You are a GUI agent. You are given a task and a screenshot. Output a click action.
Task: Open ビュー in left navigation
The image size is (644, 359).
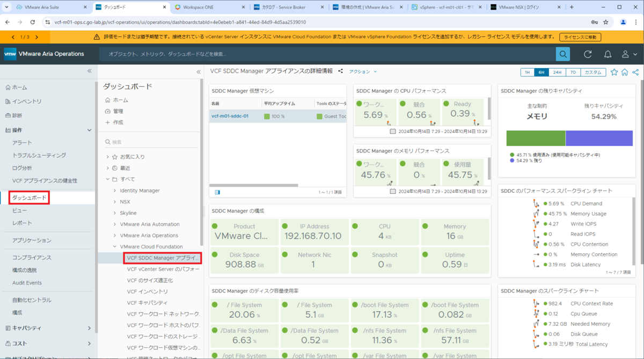click(x=19, y=211)
